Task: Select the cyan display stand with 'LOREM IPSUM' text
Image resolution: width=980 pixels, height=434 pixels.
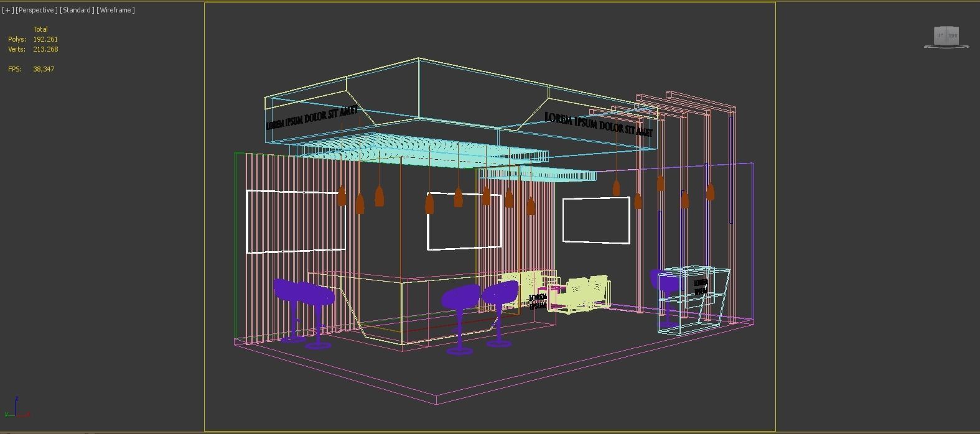Action: pos(694,300)
